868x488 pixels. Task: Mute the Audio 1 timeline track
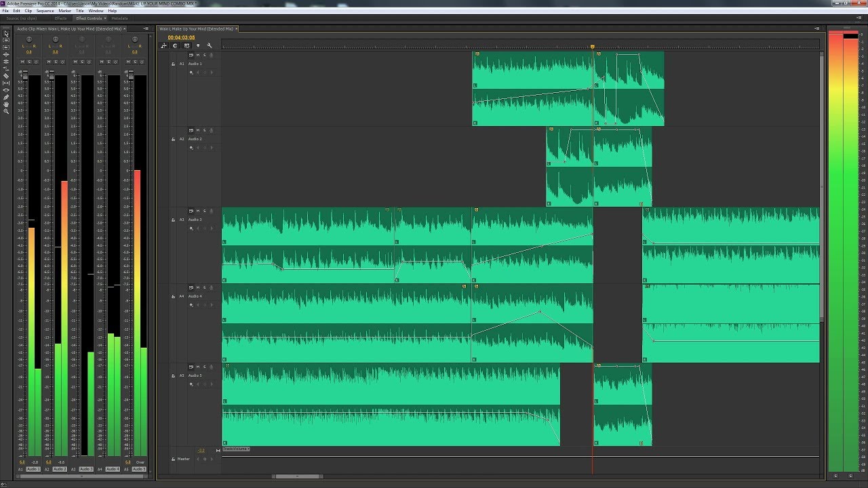pos(198,55)
